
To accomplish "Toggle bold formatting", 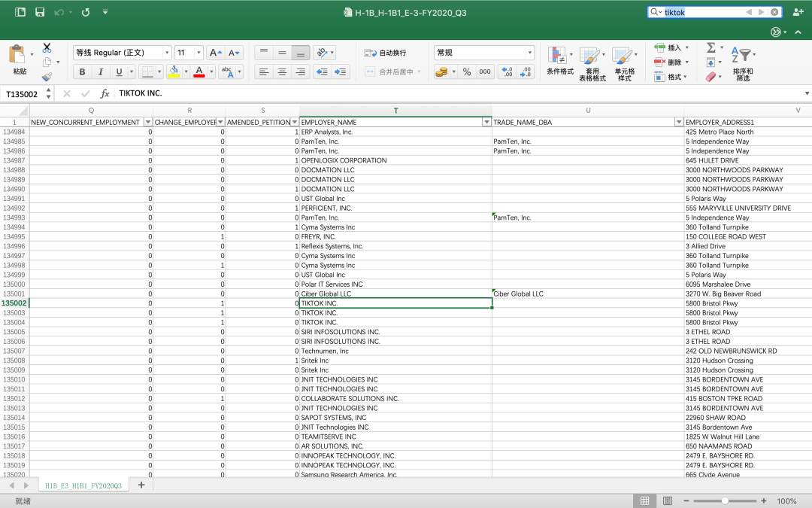I will (x=82, y=71).
